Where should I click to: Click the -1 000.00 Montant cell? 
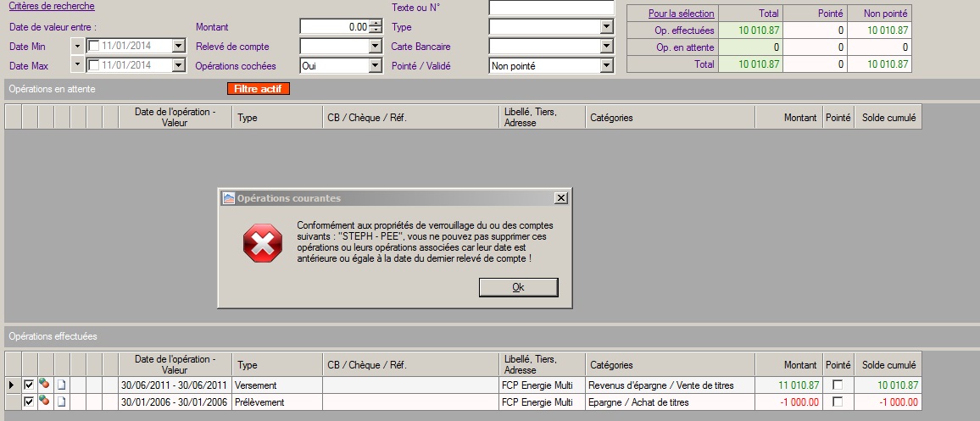click(788, 402)
